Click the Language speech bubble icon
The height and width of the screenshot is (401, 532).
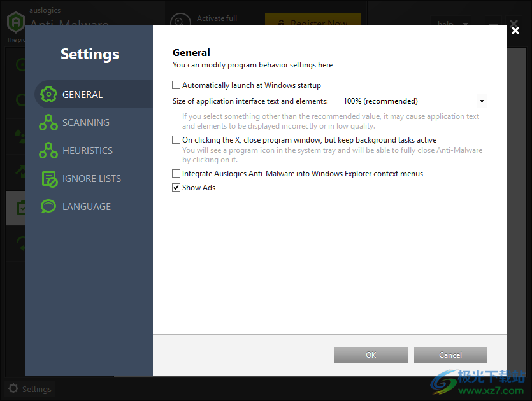pyautogui.click(x=48, y=206)
